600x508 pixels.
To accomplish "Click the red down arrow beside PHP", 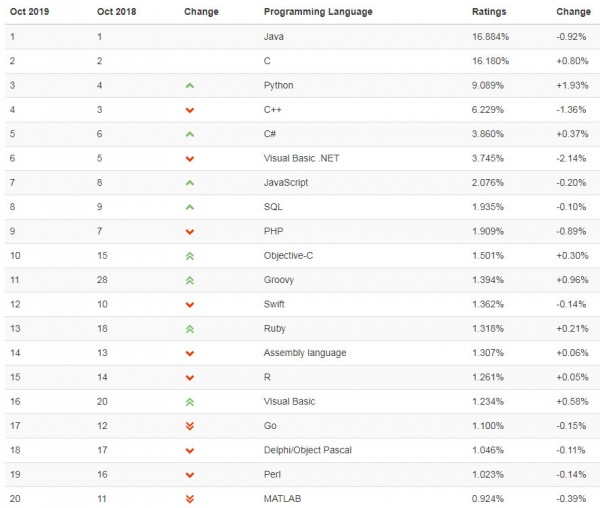I will point(189,232).
